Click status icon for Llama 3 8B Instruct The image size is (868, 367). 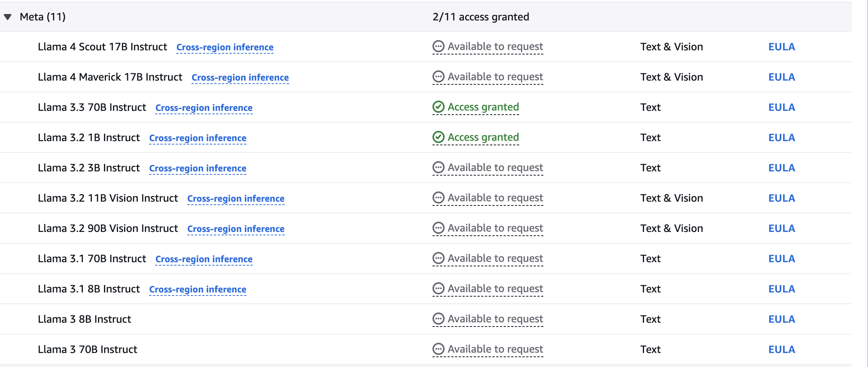(438, 319)
